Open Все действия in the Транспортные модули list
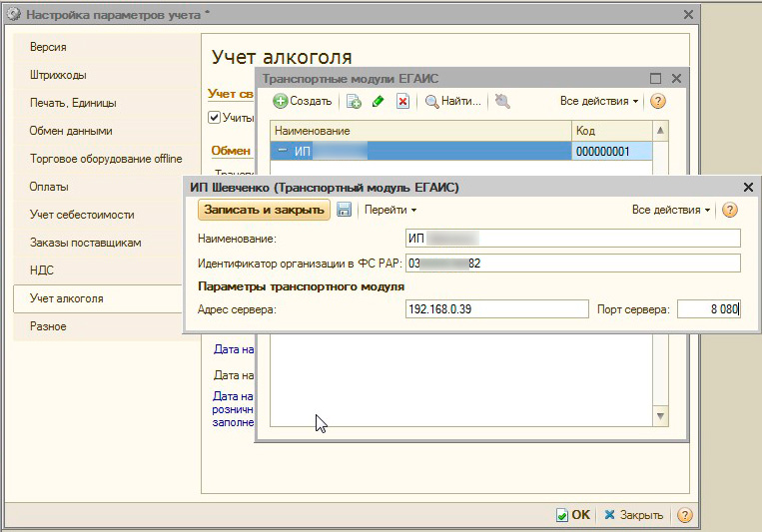The image size is (762, 532). (599, 101)
